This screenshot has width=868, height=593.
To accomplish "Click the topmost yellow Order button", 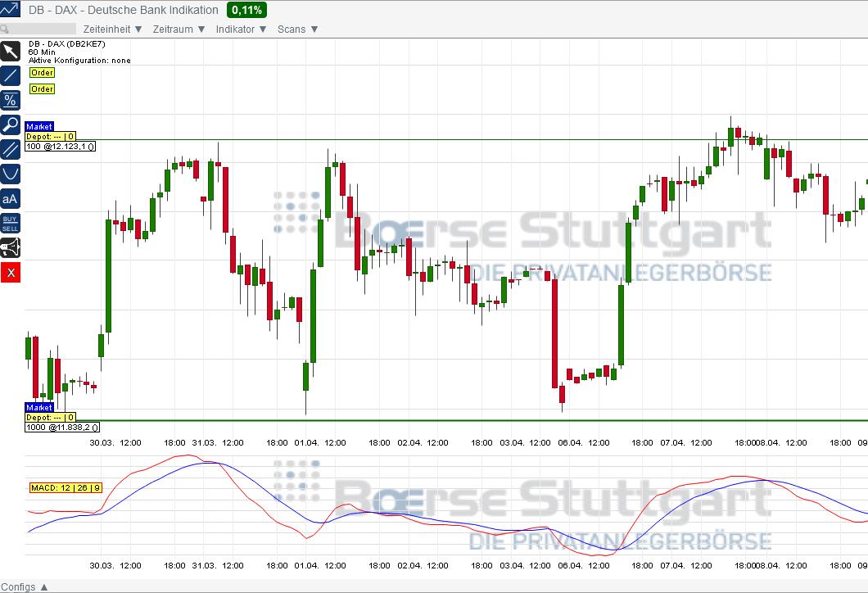I will [42, 73].
